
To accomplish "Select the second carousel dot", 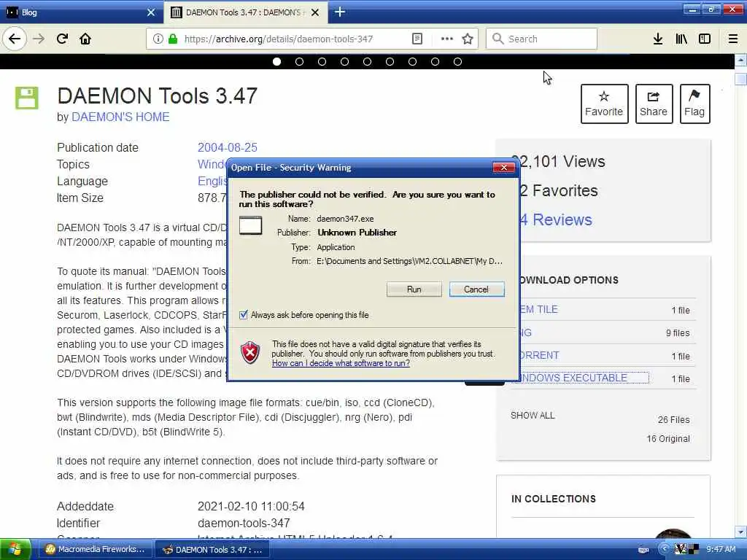I will point(299,61).
